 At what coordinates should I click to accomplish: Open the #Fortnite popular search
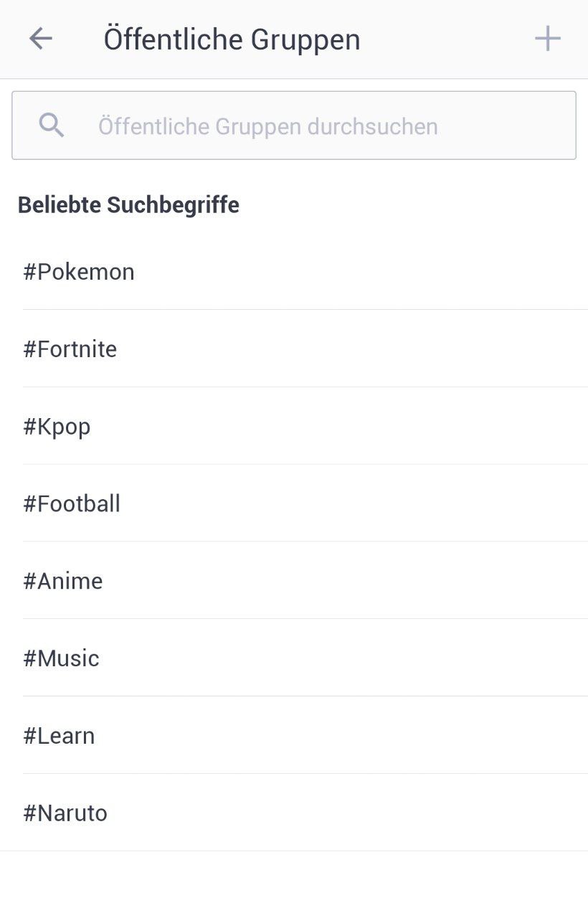[x=294, y=349]
